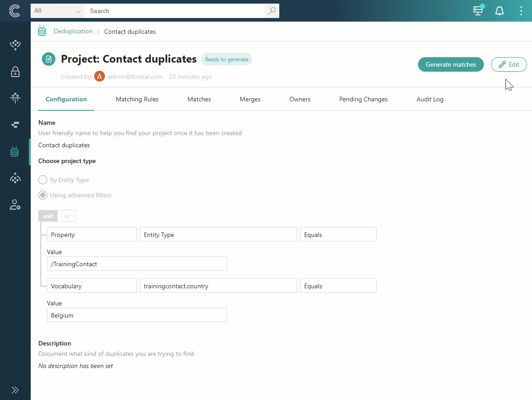
Task: Open the trainingcontact.country vocabulary dropdown
Action: pos(218,286)
